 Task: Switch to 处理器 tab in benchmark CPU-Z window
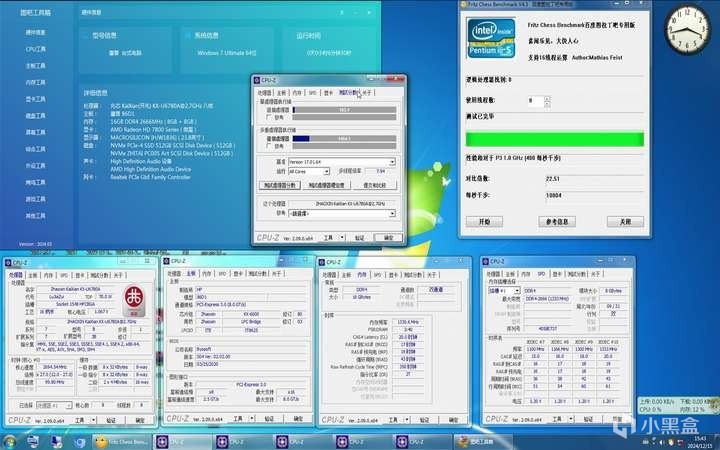(264, 93)
